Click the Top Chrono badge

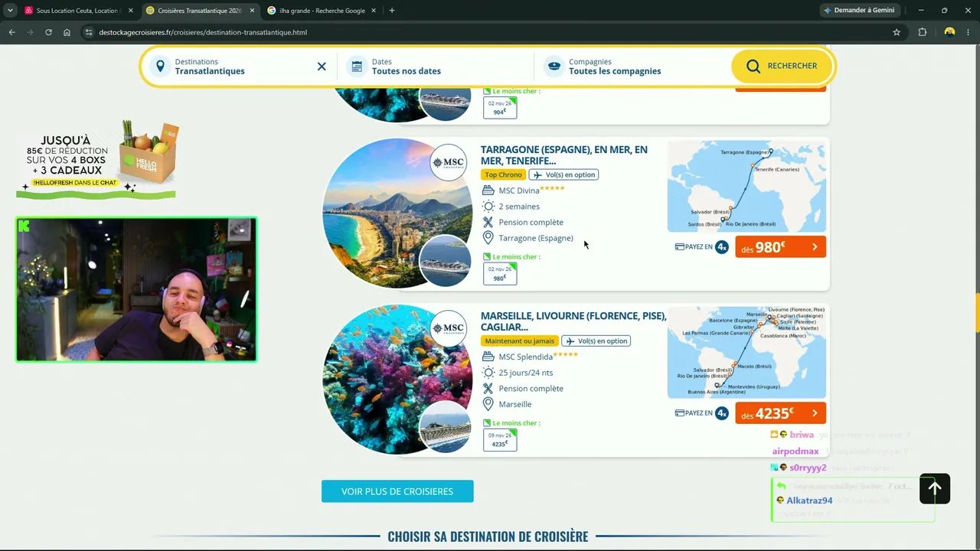click(503, 175)
